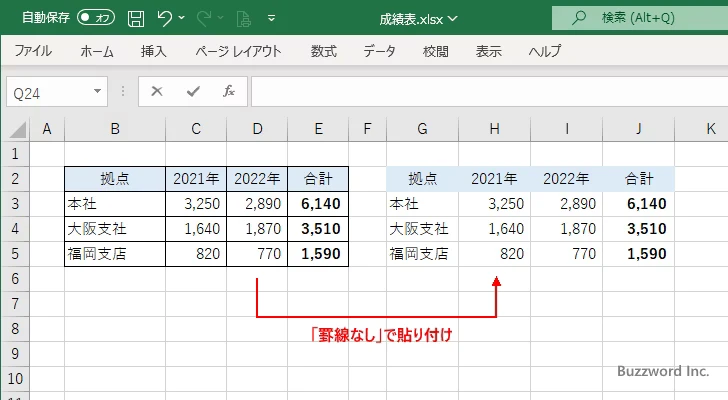This screenshot has height=400, width=728.
Task: Click the Cancel (X) formula bar icon
Action: pos(156,91)
